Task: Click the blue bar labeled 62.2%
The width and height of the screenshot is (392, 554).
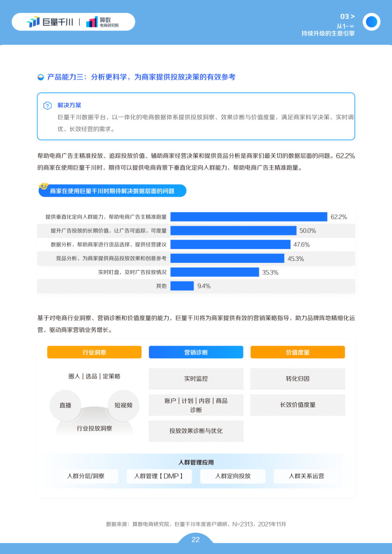Action: (x=249, y=217)
